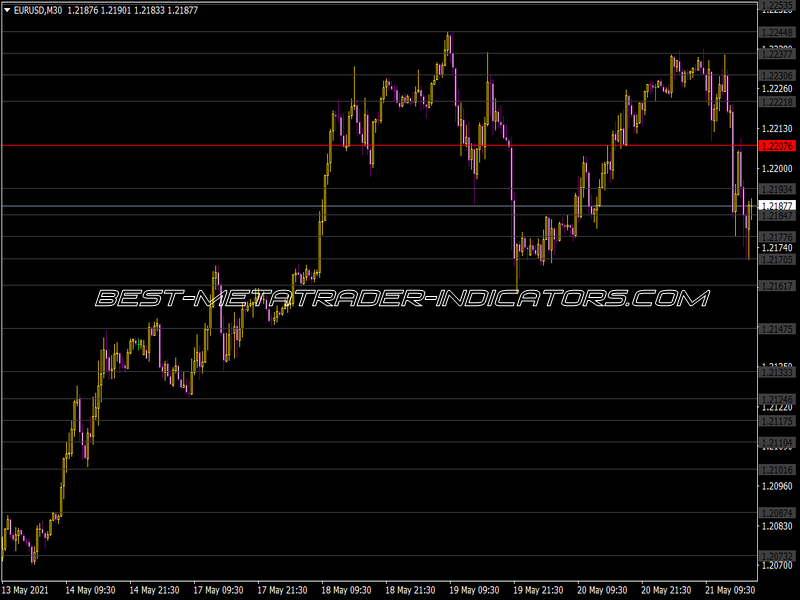Click the 1.21475 price level label
This screenshot has height=600, width=800.
777,330
